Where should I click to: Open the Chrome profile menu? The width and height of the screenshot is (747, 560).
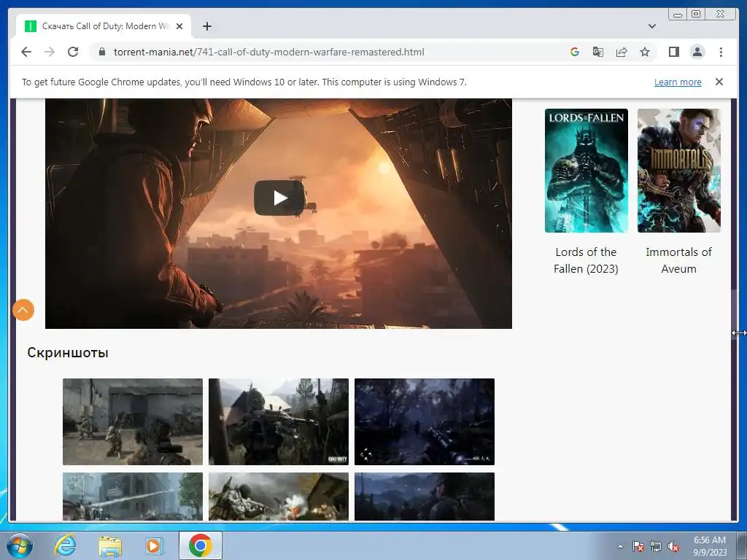697,52
